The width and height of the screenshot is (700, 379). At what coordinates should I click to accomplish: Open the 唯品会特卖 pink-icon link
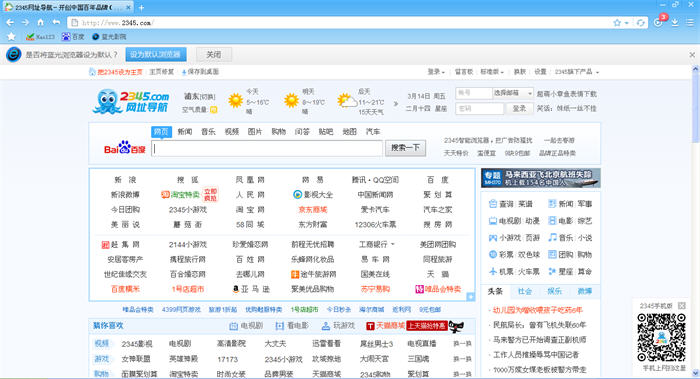(438, 289)
